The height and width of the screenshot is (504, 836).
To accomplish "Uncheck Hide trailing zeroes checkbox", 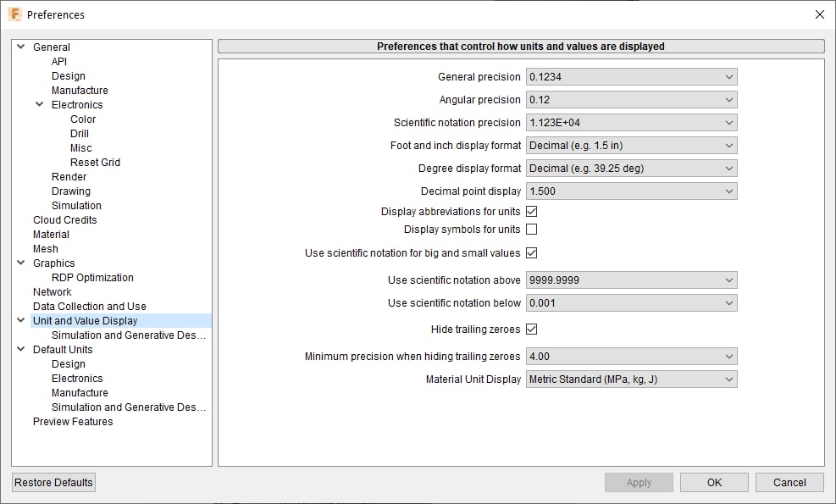I will (x=532, y=329).
